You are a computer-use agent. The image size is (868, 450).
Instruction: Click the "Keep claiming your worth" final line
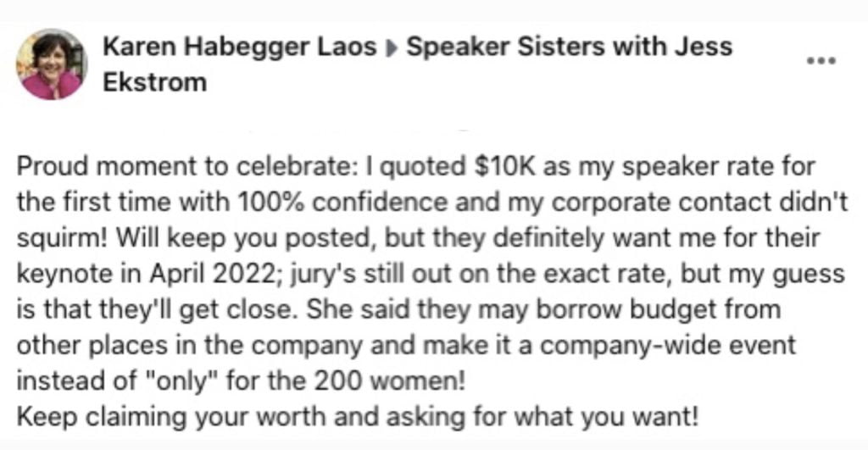point(357,417)
